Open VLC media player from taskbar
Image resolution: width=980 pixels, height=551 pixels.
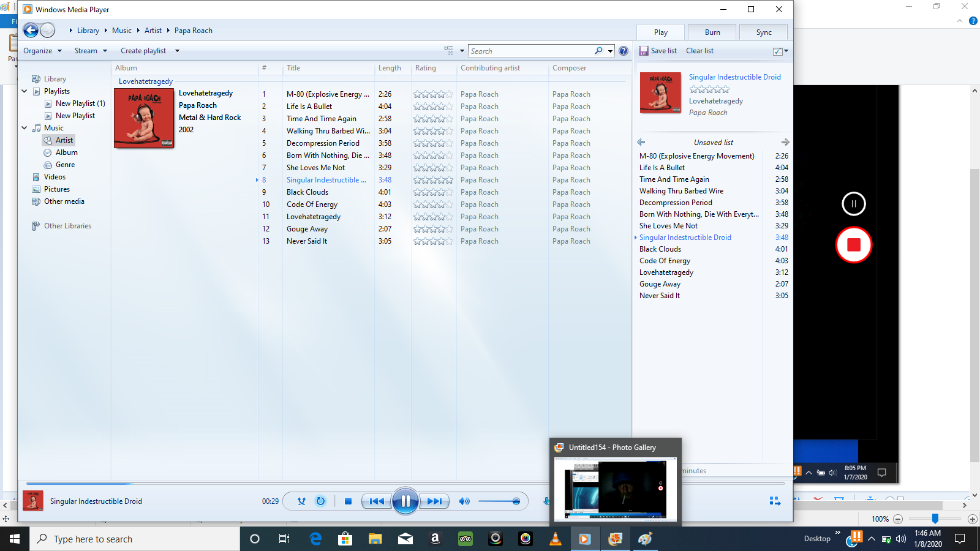point(555,539)
